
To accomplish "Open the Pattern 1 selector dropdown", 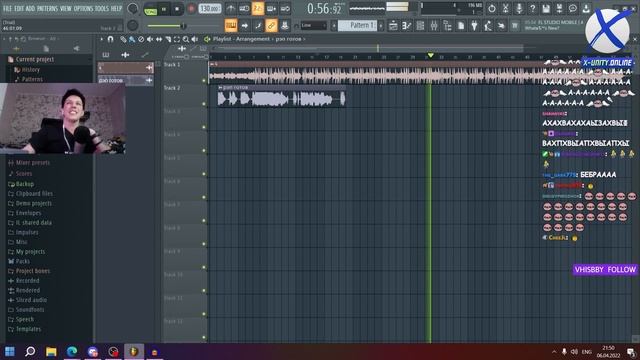I will tap(358, 26).
